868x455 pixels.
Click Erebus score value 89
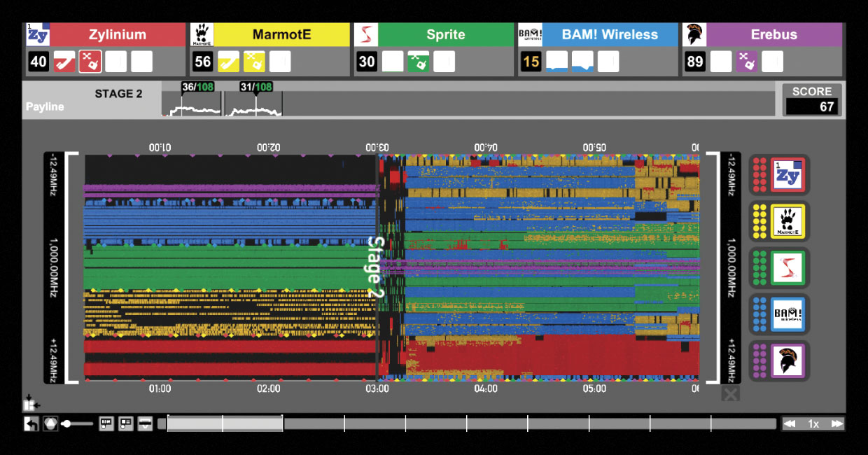click(x=695, y=62)
